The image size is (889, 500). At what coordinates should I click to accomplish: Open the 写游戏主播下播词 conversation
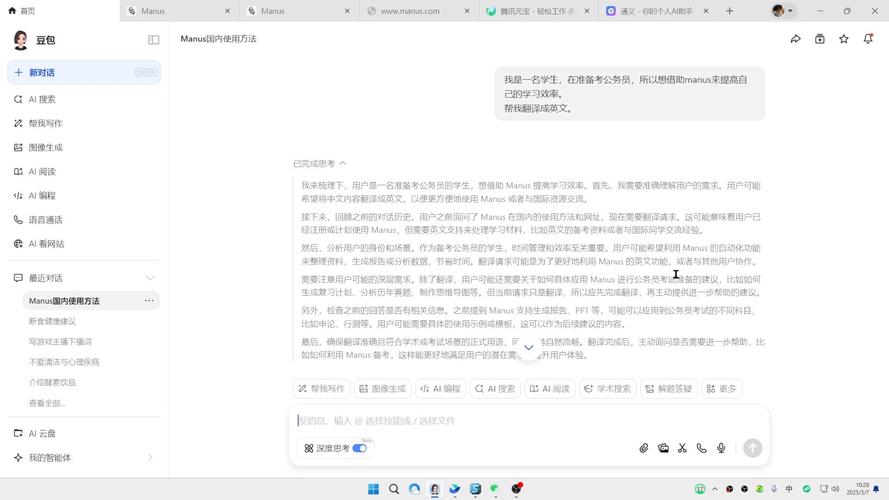[x=60, y=342]
